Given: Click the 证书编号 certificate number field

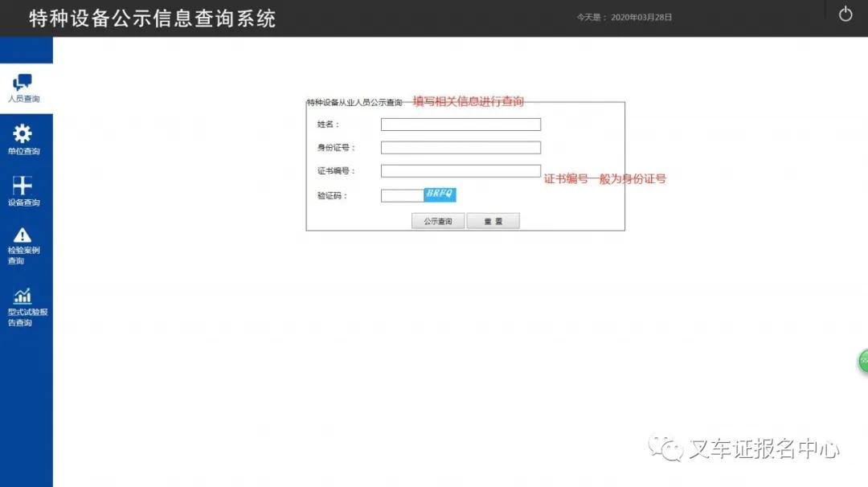Looking at the screenshot, I should click(460, 170).
